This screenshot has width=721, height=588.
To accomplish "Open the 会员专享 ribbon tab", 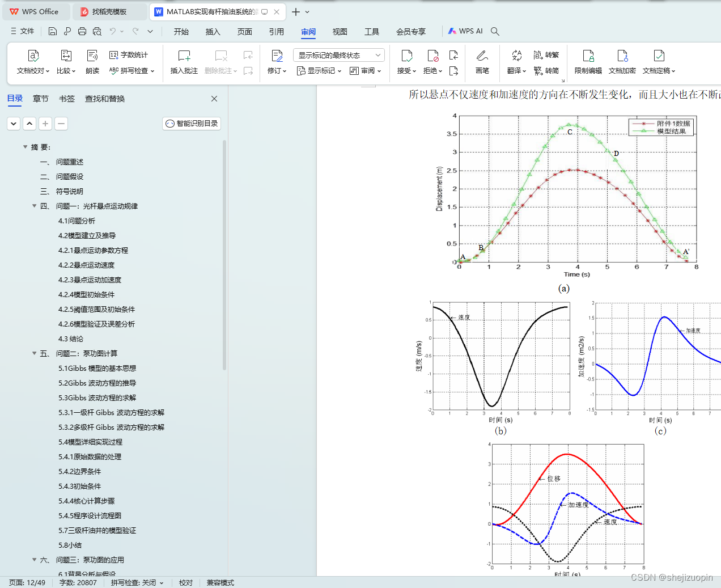I will [411, 32].
